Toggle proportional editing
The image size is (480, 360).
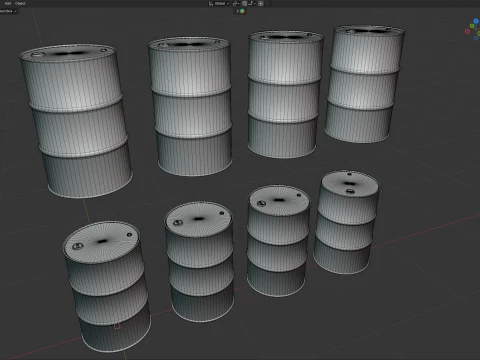[261, 3]
